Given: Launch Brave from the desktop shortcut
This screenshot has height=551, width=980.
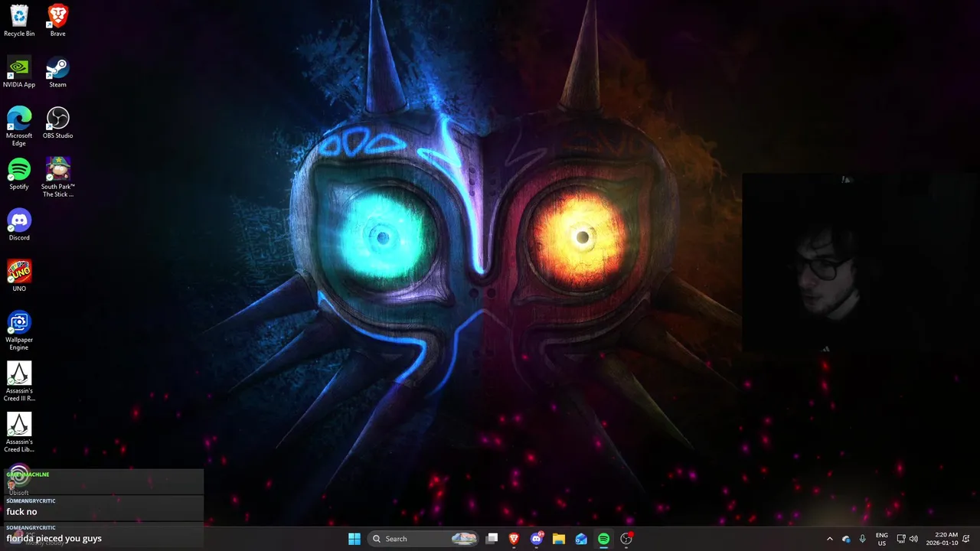Looking at the screenshot, I should [x=57, y=21].
